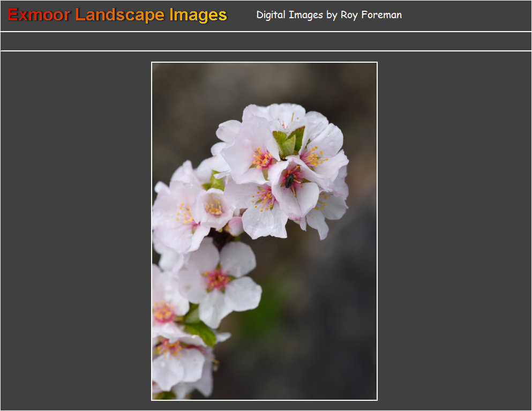This screenshot has height=411, width=532.
Task: Open the cherry blossom photograph
Action: coord(264,231)
